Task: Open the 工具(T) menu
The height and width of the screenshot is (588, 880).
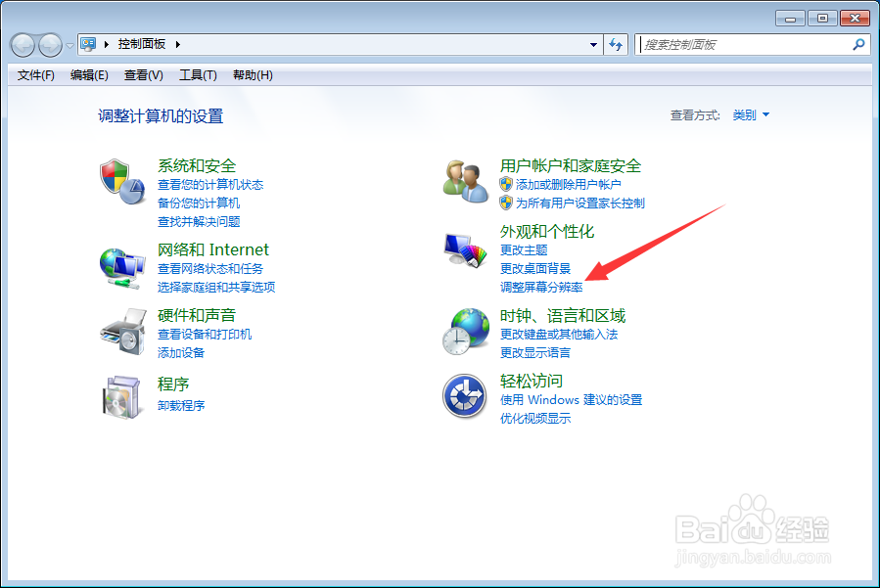Action: pyautogui.click(x=198, y=75)
